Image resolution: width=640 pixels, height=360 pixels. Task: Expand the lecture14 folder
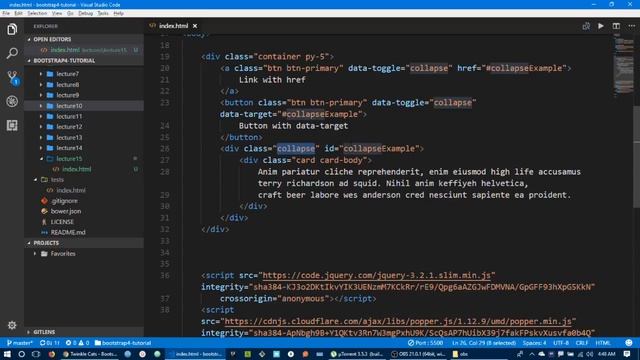(x=84, y=148)
